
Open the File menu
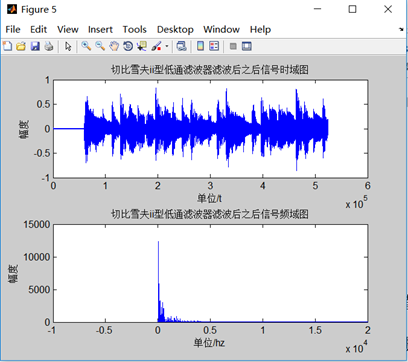tap(13, 29)
